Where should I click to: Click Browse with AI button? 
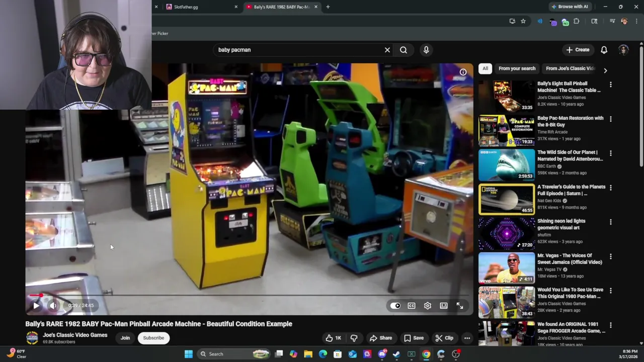(570, 7)
